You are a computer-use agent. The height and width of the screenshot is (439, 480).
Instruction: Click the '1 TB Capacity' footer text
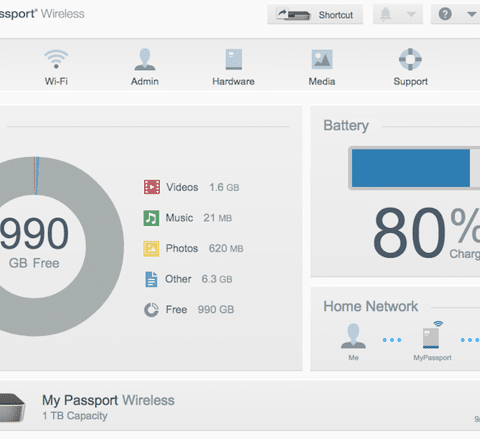point(75,416)
